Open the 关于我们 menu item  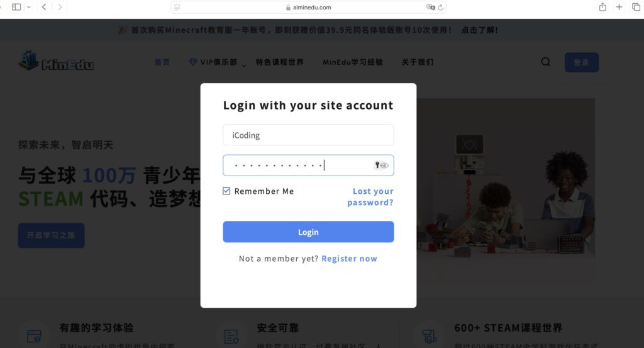tap(418, 62)
